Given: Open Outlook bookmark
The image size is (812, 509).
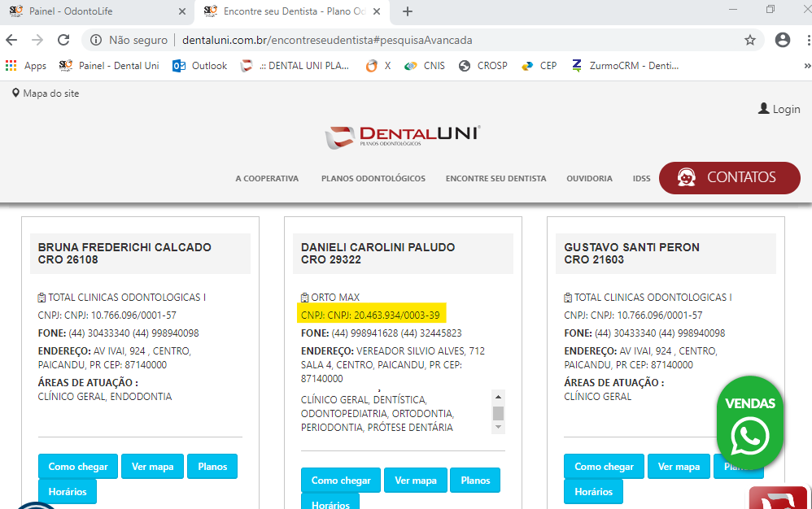Looking at the screenshot, I should point(200,66).
